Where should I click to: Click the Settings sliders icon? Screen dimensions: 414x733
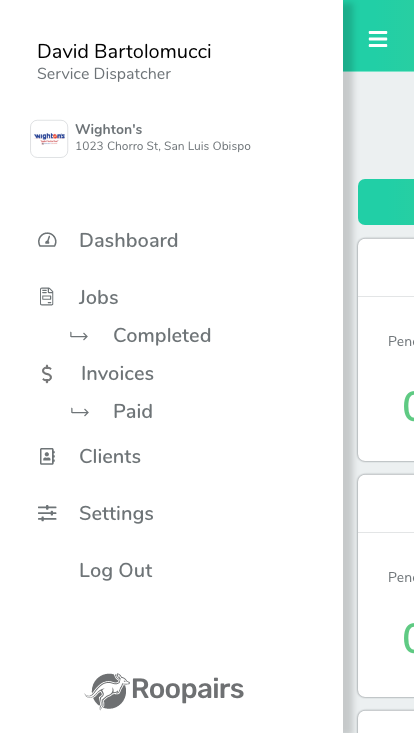point(47,513)
